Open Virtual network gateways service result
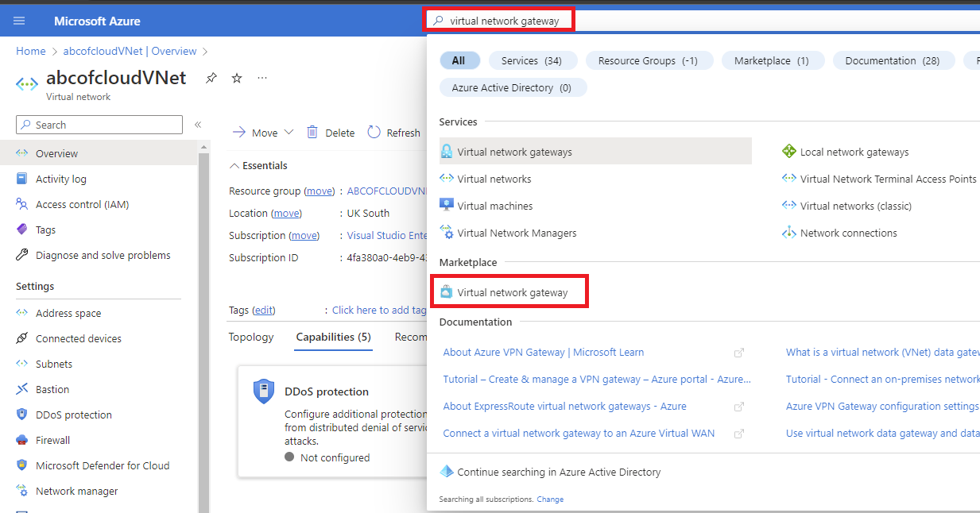The height and width of the screenshot is (513, 980). point(513,152)
